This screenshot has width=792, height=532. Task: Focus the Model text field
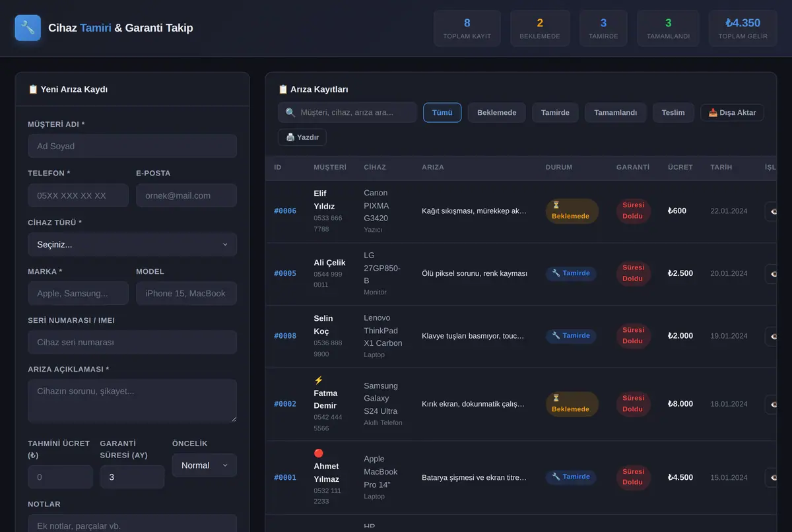click(x=186, y=293)
